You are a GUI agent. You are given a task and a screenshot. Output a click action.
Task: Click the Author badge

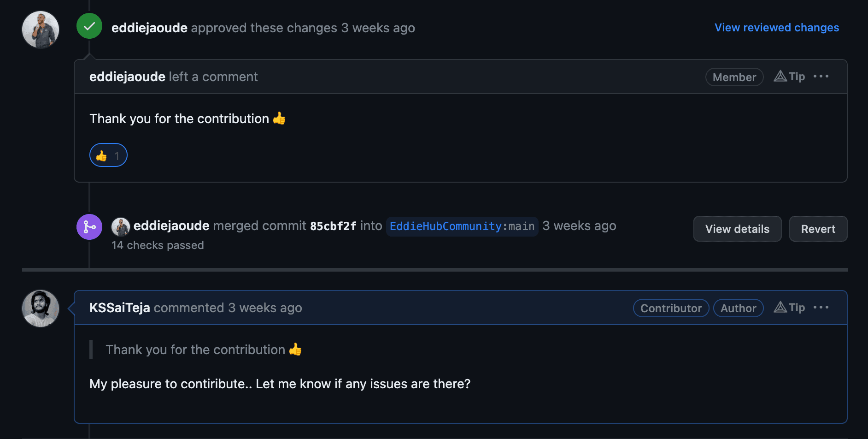pyautogui.click(x=738, y=308)
